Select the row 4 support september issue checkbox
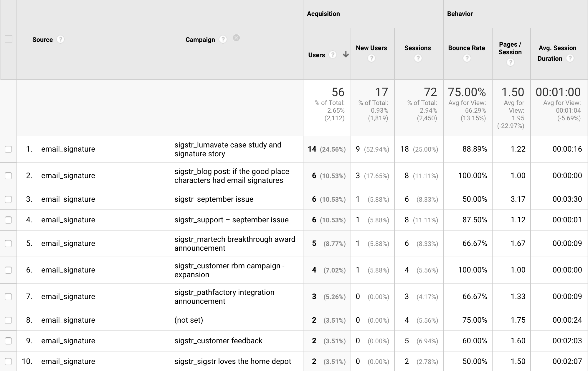 pyautogui.click(x=8, y=220)
